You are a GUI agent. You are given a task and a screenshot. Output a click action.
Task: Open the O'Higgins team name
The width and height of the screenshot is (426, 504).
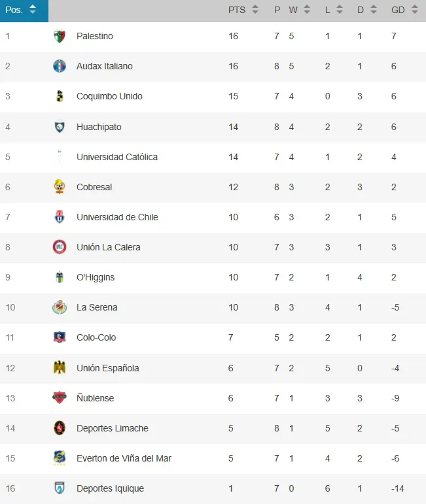point(96,277)
